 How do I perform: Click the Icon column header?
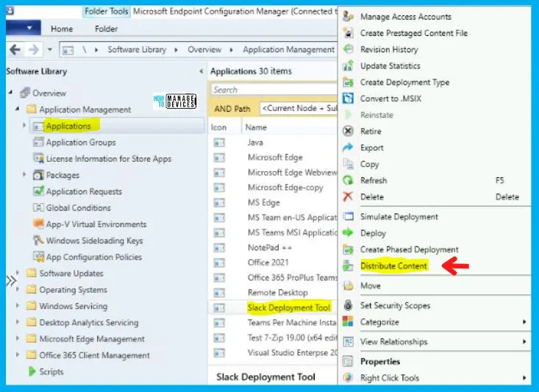pyautogui.click(x=218, y=127)
